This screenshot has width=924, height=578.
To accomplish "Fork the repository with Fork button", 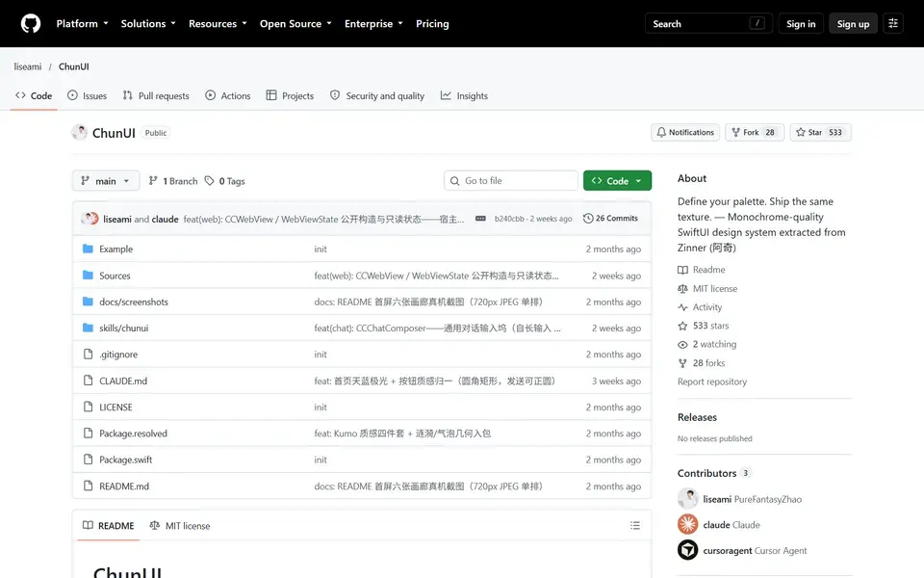I will pyautogui.click(x=755, y=132).
